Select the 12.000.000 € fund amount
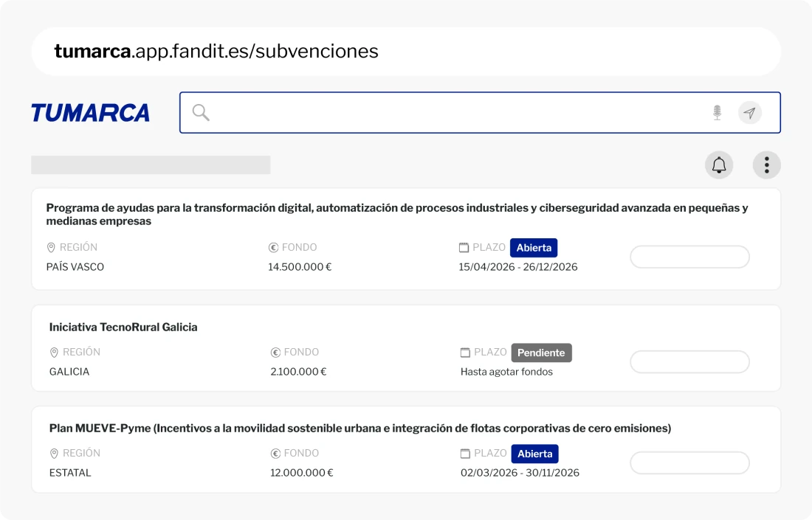Image resolution: width=812 pixels, height=520 pixels. point(302,473)
